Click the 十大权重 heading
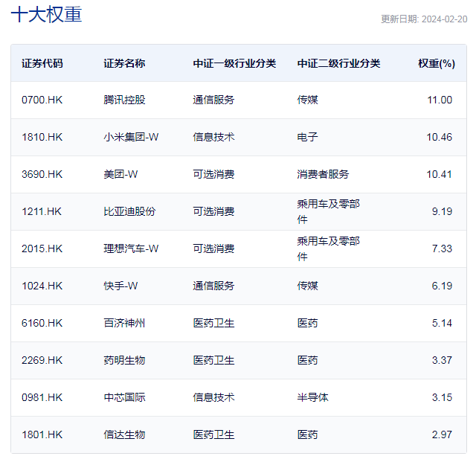The height and width of the screenshot is (462, 476). pos(46,14)
